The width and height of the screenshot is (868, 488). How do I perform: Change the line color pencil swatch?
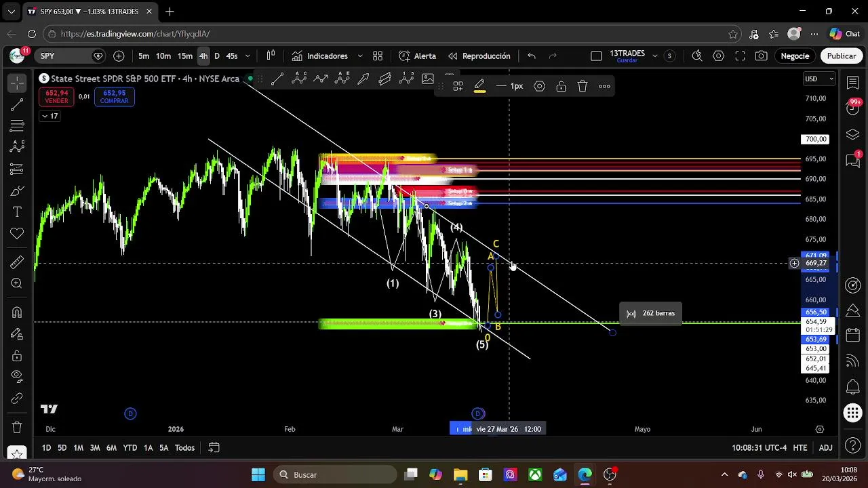click(479, 86)
